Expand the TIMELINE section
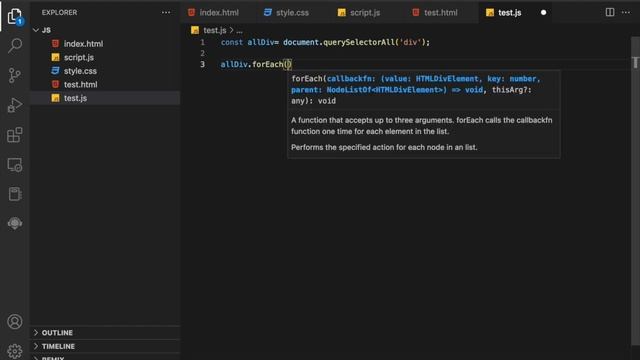Image resolution: width=640 pixels, height=360 pixels. (105, 346)
